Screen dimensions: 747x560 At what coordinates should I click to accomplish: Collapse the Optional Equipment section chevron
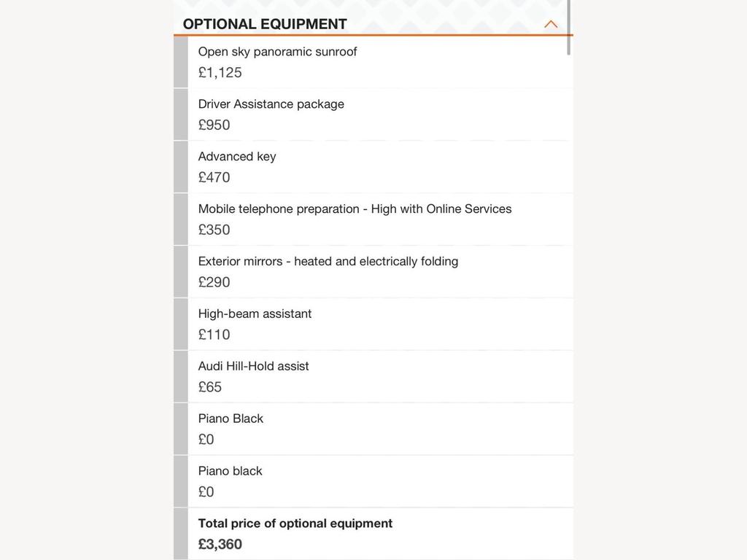[551, 24]
